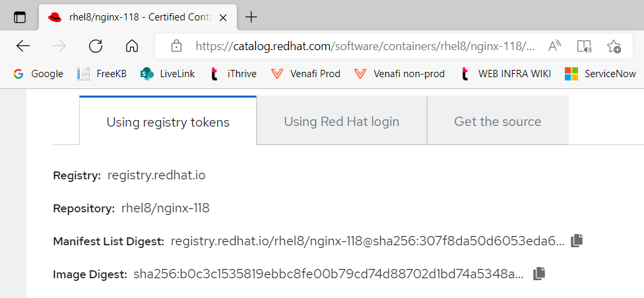Image resolution: width=644 pixels, height=298 pixels.
Task: Switch to Get the source tab
Action: point(498,121)
